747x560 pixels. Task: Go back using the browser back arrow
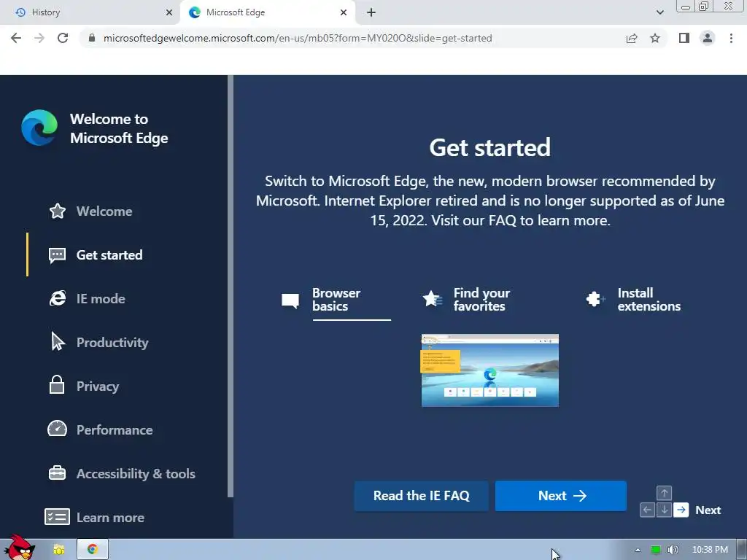point(16,38)
